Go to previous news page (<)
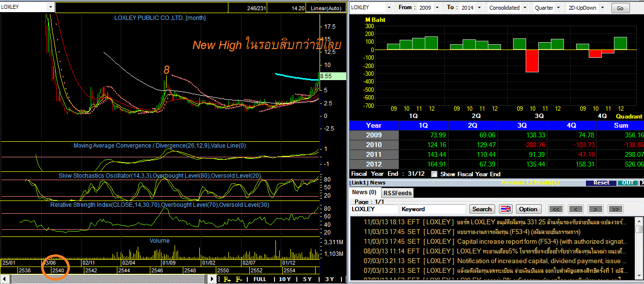644x284 pixels. click(x=576, y=209)
